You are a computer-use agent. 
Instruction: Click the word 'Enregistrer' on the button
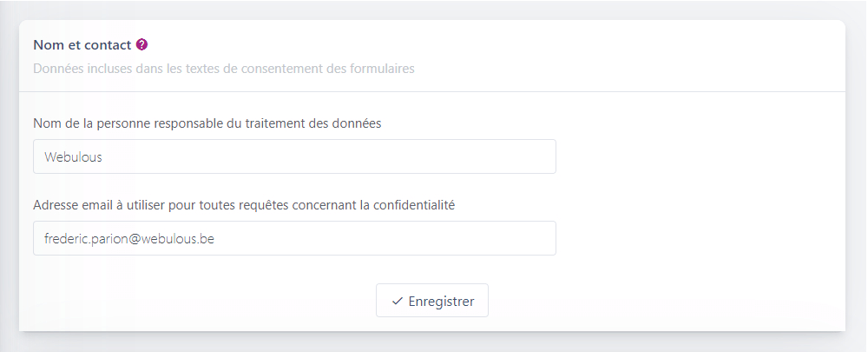pyautogui.click(x=441, y=302)
